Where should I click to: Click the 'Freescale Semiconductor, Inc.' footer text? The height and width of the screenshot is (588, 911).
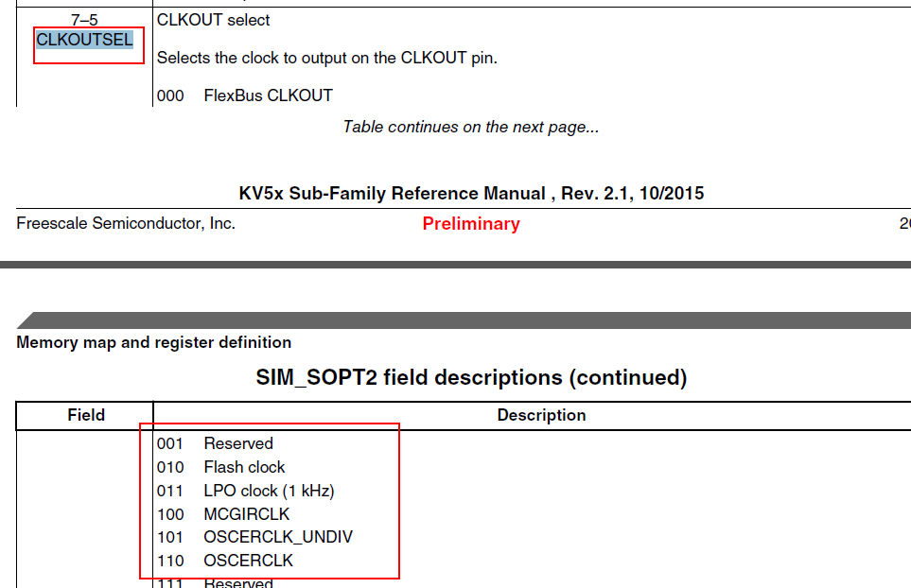pyautogui.click(x=126, y=223)
